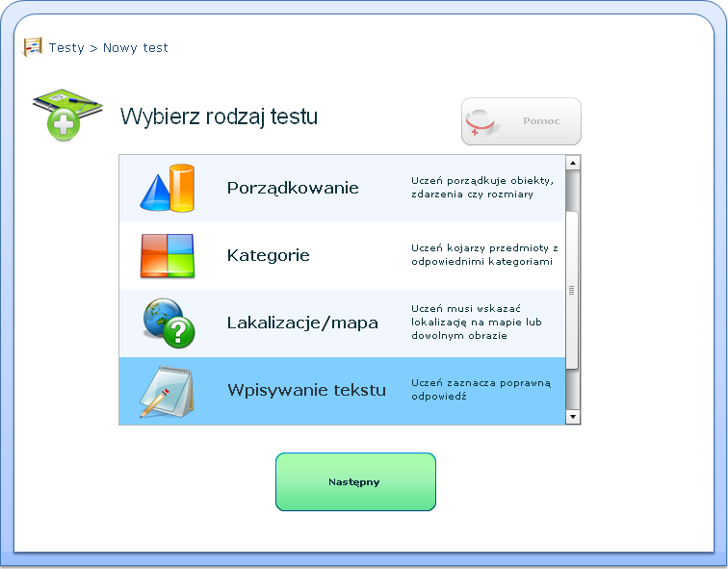
Task: Continue with the Następny button
Action: pyautogui.click(x=355, y=481)
